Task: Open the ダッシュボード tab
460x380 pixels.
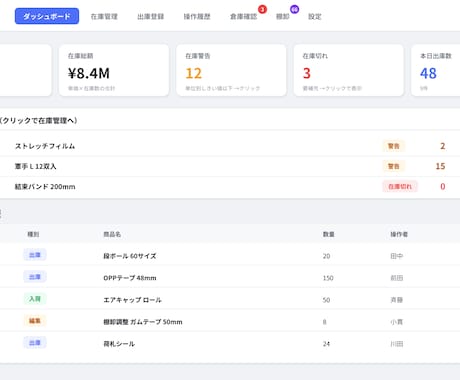Action: coord(47,16)
